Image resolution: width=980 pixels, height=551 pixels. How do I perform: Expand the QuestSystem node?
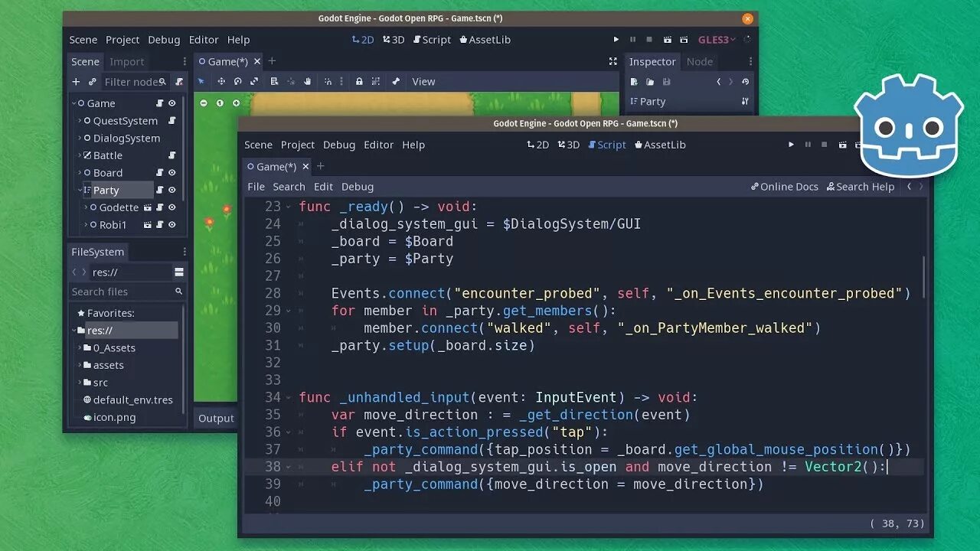pos(80,121)
